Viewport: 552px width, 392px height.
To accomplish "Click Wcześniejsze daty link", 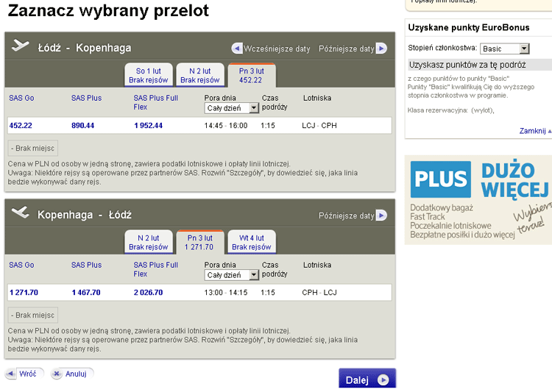I will (277, 49).
